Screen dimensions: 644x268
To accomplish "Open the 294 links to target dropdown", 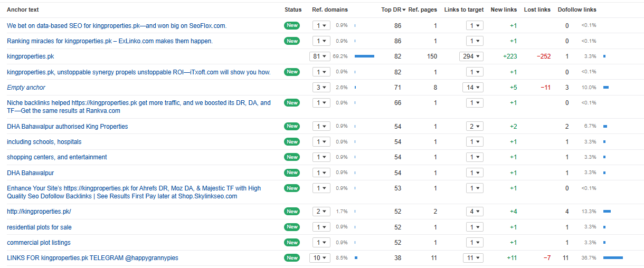I will coord(471,56).
